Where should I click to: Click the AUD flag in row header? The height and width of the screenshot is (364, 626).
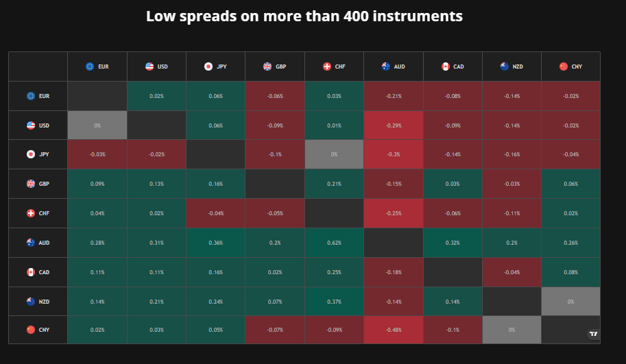click(x=31, y=243)
